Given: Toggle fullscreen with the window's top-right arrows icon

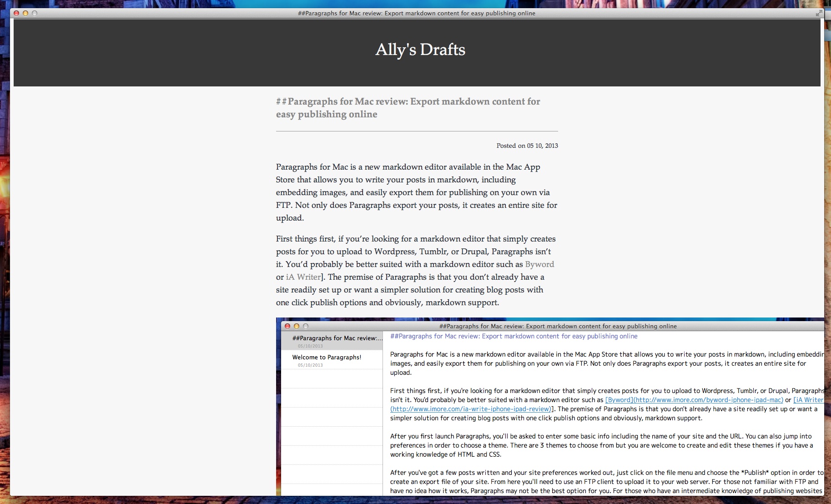Looking at the screenshot, I should (x=819, y=13).
